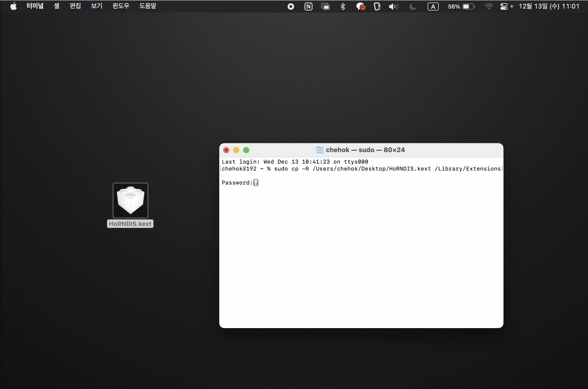Open the 터미널 app menu

35,6
